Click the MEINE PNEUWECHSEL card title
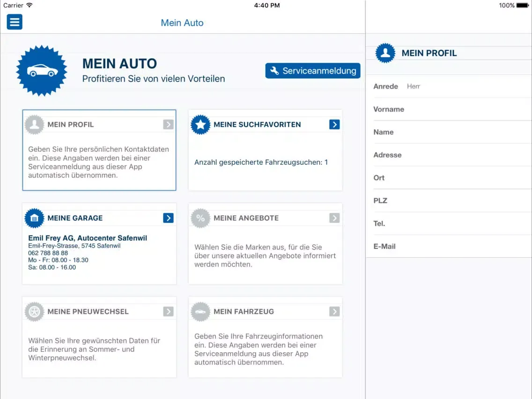Image resolution: width=532 pixels, height=399 pixels. pyautogui.click(x=88, y=311)
